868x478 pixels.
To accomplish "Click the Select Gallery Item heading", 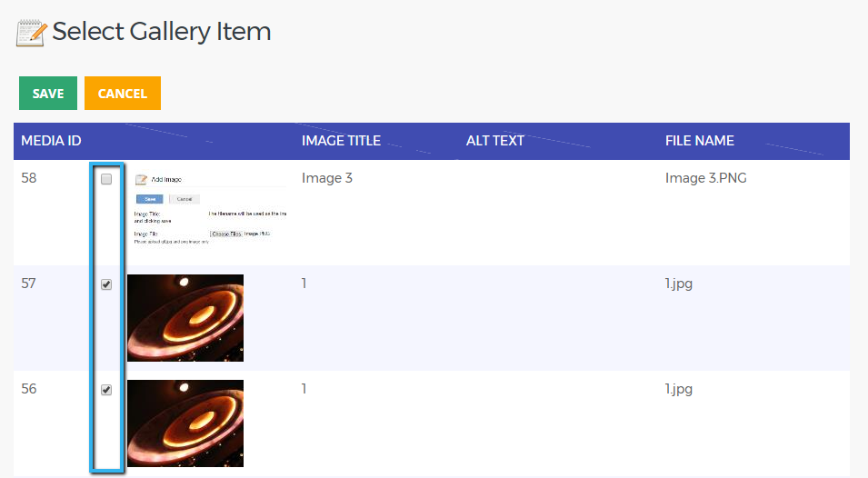I will (x=162, y=32).
